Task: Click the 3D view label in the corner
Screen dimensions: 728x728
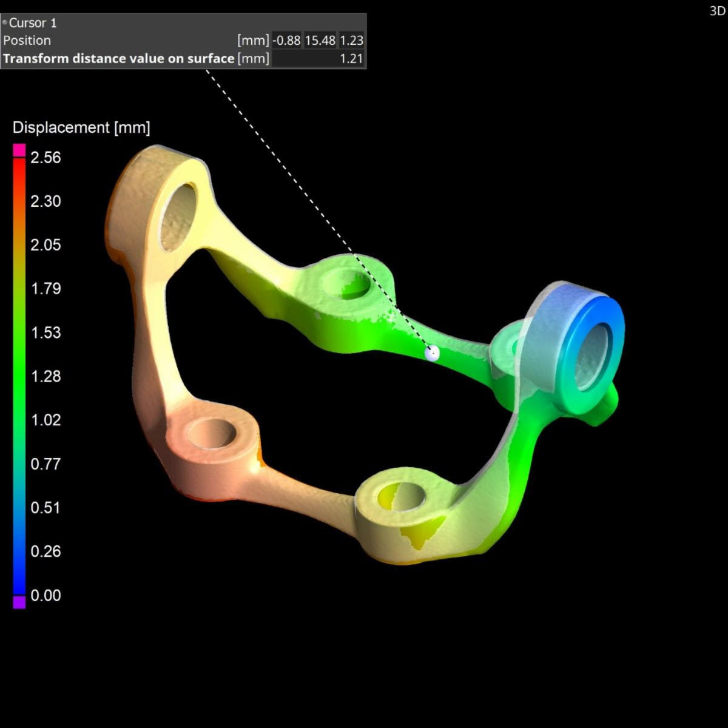Action: click(x=717, y=11)
